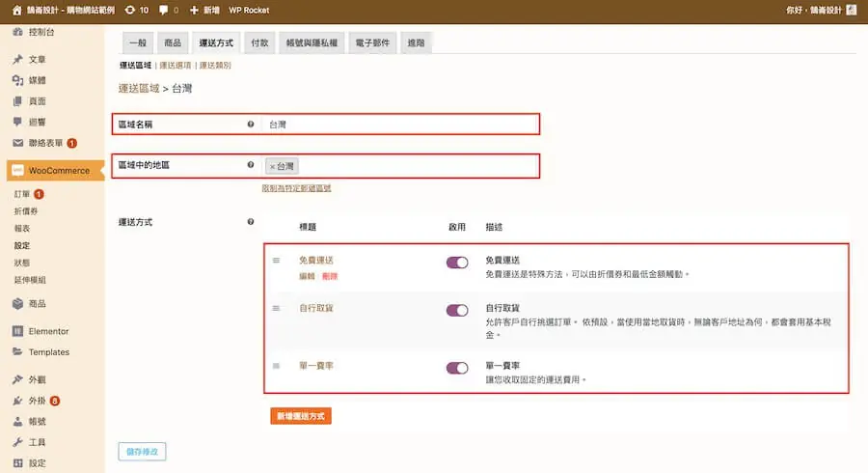Click the 限制為特定郵遞區號 link
The height and width of the screenshot is (473, 868).
click(297, 188)
